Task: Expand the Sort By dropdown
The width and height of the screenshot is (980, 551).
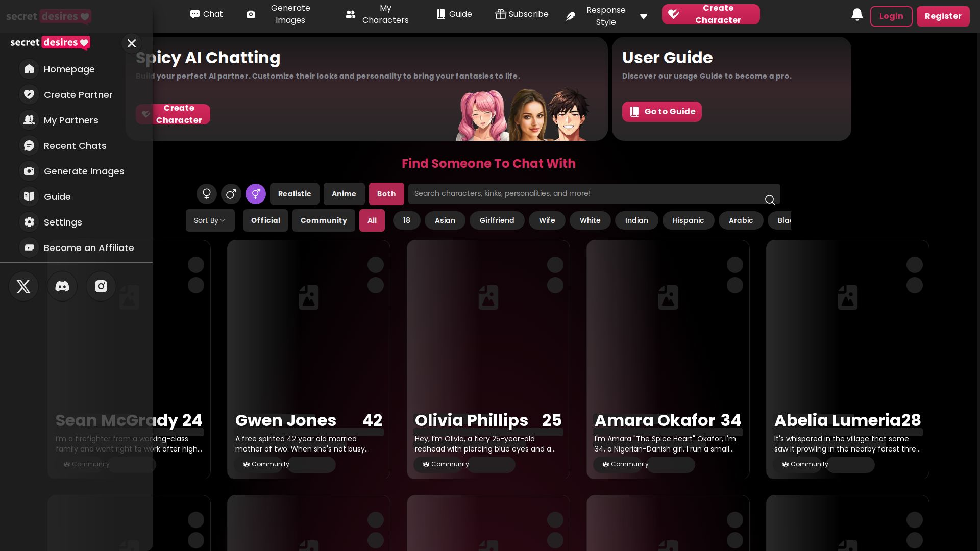Action: [210, 220]
